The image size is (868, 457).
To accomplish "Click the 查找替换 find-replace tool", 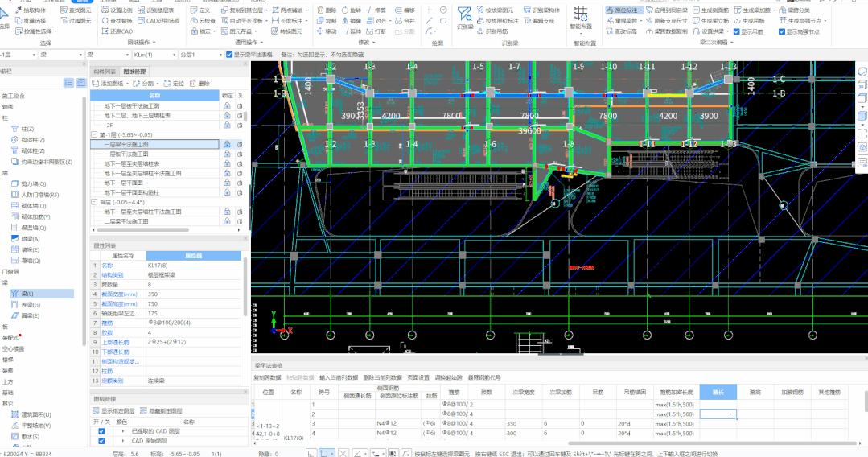I will click(x=117, y=21).
